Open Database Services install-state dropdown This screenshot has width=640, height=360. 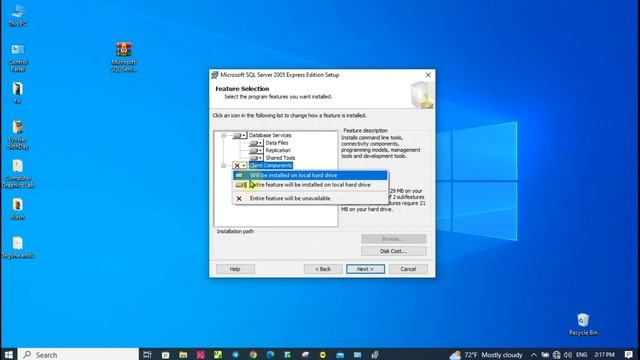point(240,135)
